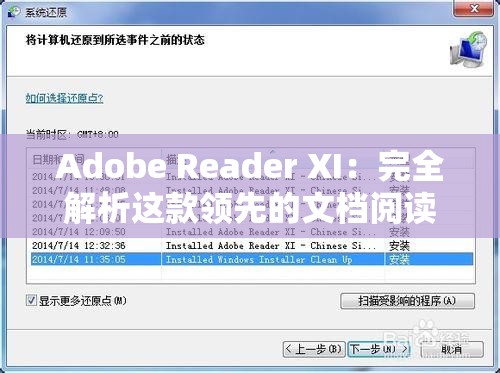The width and height of the screenshot is (500, 373).
Task: Click the 扫描受影响的程序(A) button
Action: tap(407, 301)
